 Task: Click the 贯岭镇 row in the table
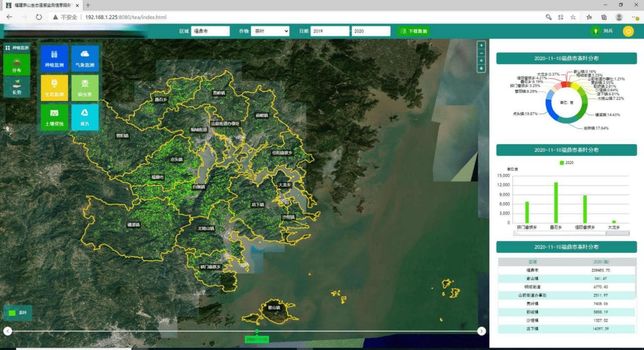click(567, 304)
